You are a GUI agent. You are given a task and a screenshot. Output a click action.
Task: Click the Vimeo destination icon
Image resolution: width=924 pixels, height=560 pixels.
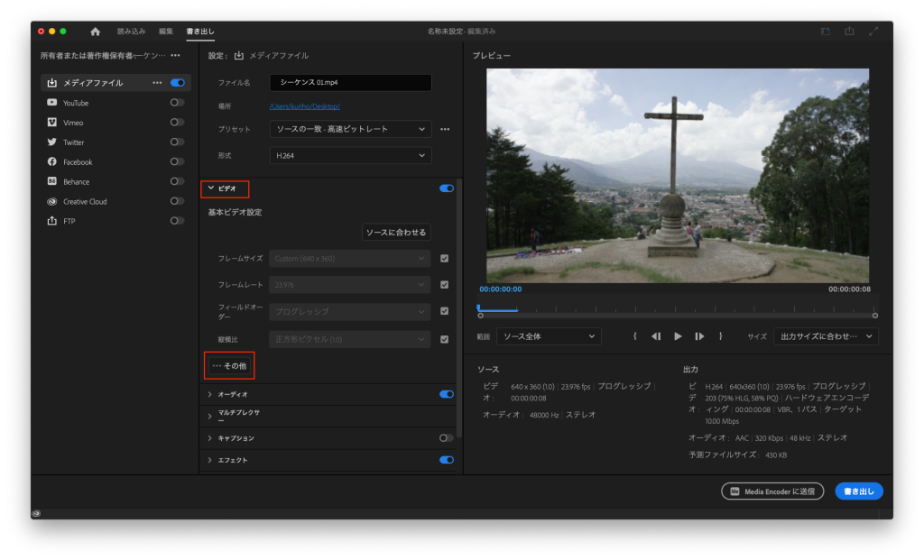click(52, 123)
